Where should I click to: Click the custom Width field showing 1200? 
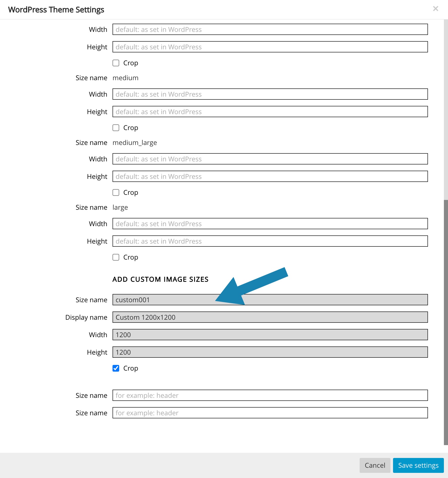coord(270,335)
